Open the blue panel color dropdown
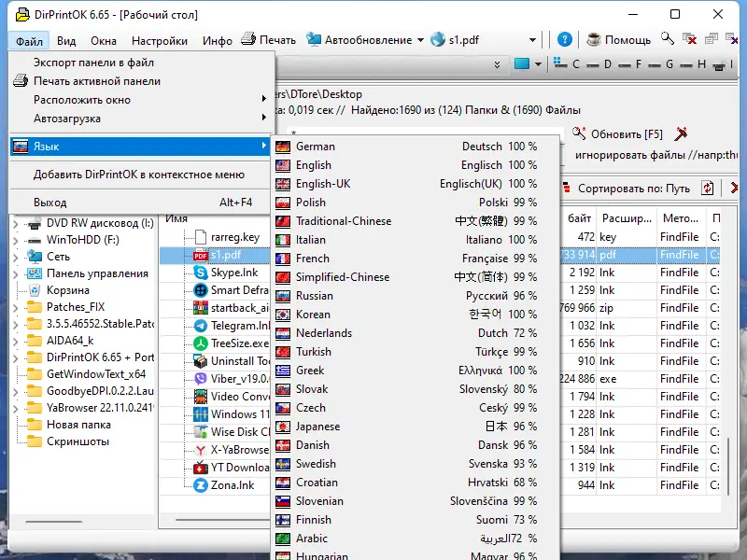The width and height of the screenshot is (747, 560). 538,63
